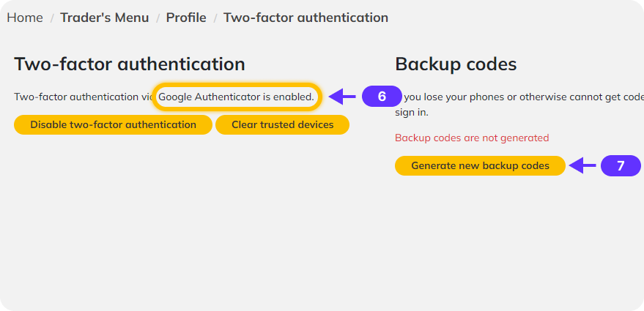This screenshot has width=644, height=311.
Task: Click the Two-factor authentication page heading
Action: pyautogui.click(x=129, y=64)
